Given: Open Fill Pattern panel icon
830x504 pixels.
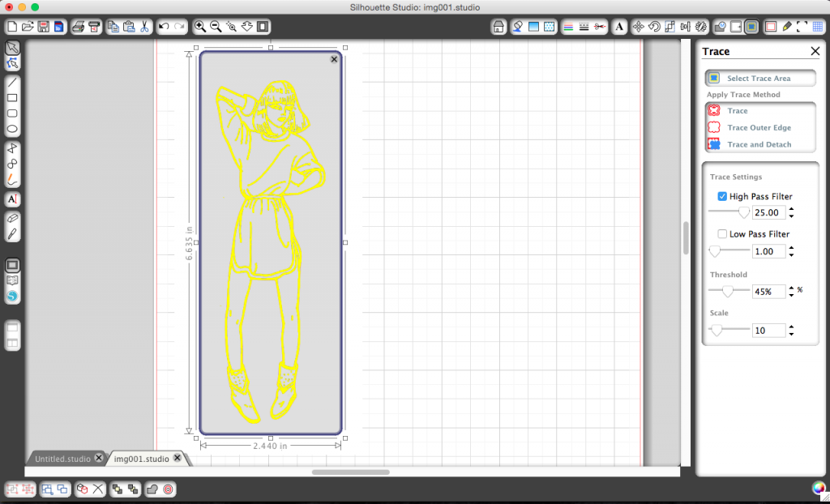Looking at the screenshot, I should click(550, 27).
